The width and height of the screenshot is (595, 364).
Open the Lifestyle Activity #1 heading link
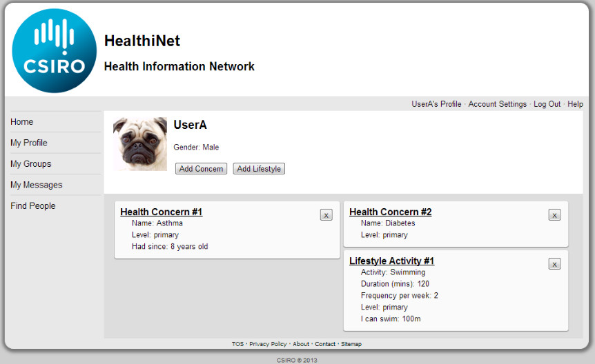click(x=391, y=261)
